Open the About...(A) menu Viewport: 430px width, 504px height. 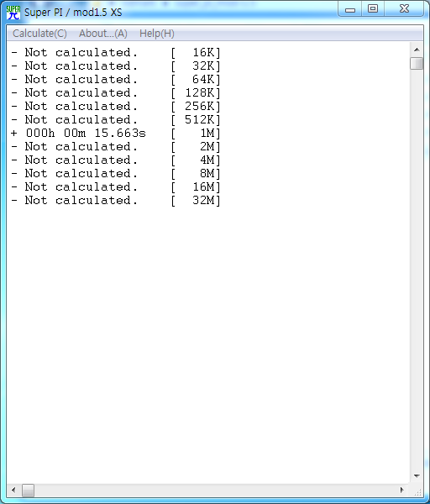click(x=103, y=34)
